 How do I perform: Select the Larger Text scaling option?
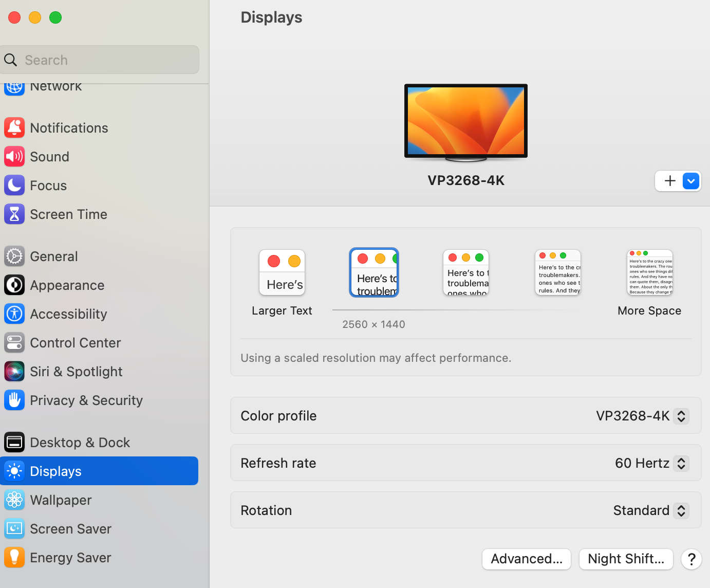[282, 272]
